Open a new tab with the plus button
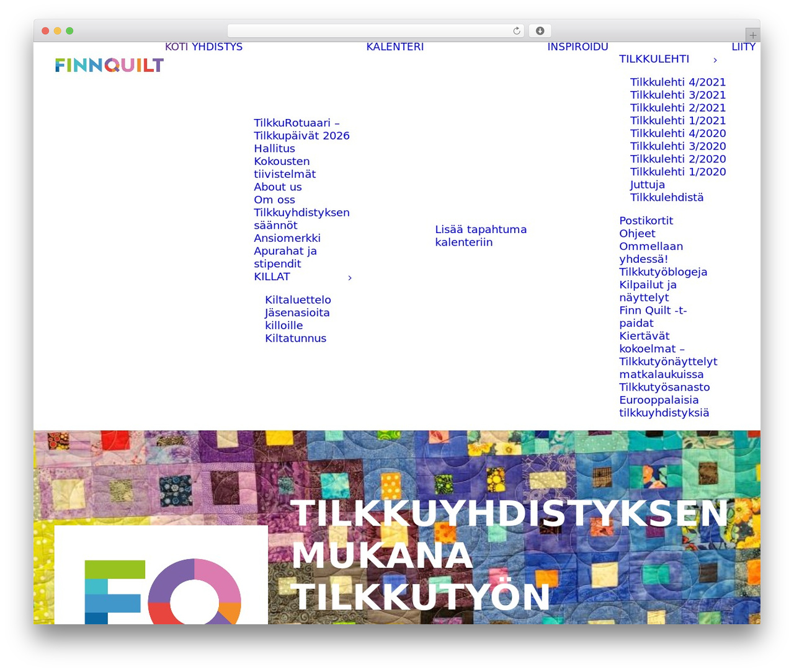 [x=752, y=35]
